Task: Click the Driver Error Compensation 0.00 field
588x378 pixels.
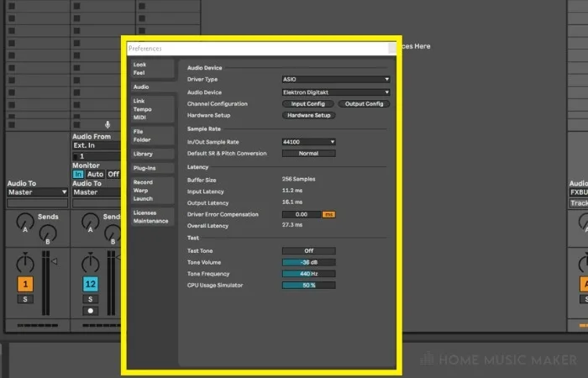Action: pyautogui.click(x=302, y=214)
